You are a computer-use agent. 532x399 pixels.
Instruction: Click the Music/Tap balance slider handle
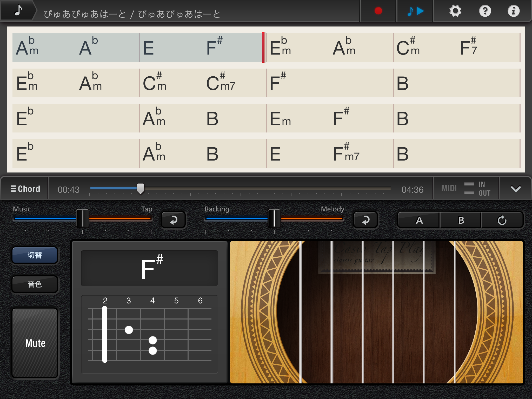[83, 218]
